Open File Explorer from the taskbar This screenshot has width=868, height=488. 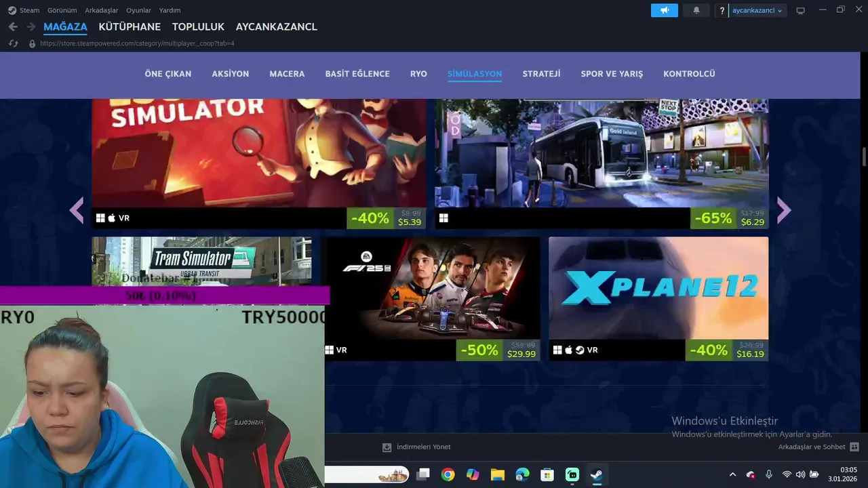click(498, 474)
